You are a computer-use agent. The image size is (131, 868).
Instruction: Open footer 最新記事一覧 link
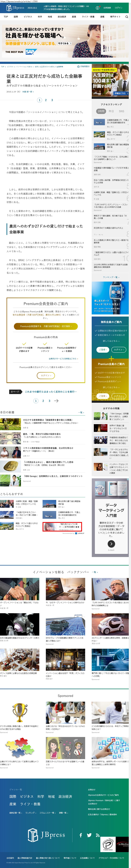15,813
